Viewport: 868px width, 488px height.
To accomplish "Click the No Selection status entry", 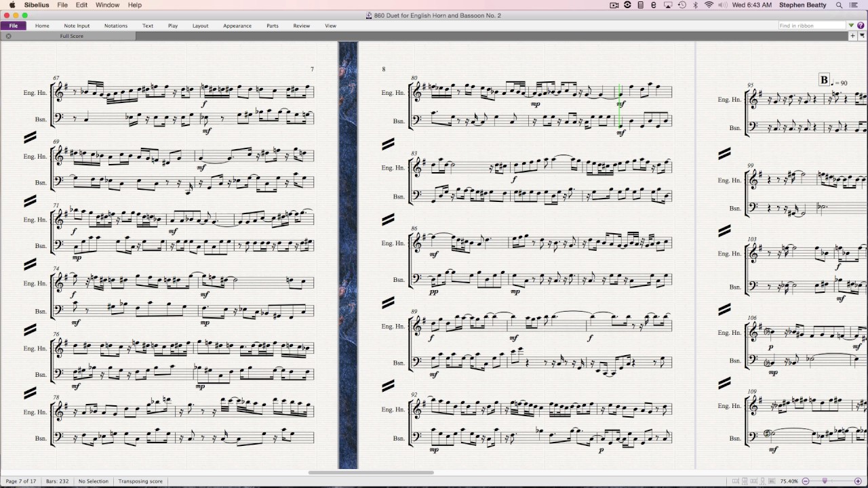I will pos(93,481).
